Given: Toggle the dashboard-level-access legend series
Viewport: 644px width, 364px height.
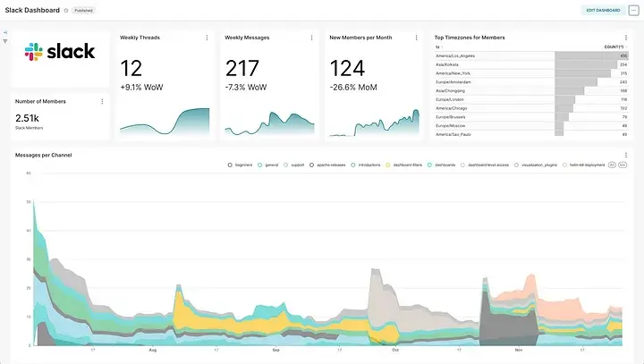Looking at the screenshot, I should [x=485, y=165].
